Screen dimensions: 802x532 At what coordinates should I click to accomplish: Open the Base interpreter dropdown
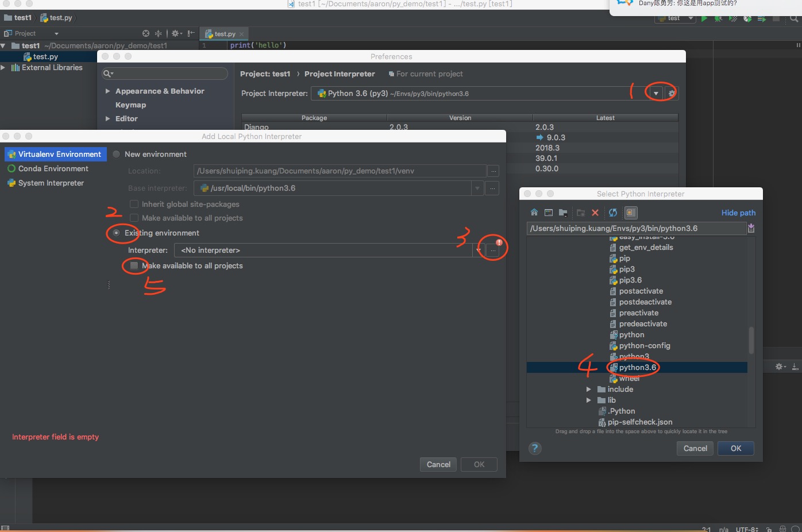click(477, 188)
